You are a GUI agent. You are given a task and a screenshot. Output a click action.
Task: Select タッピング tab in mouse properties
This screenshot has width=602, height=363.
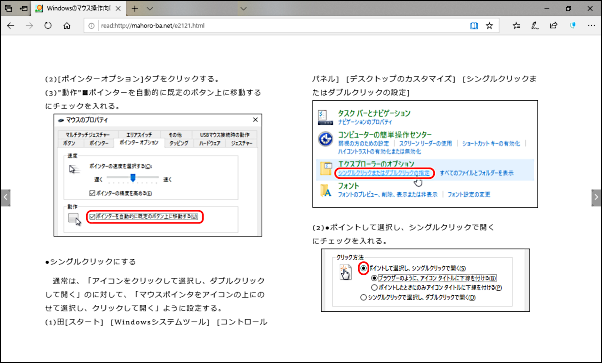click(179, 143)
